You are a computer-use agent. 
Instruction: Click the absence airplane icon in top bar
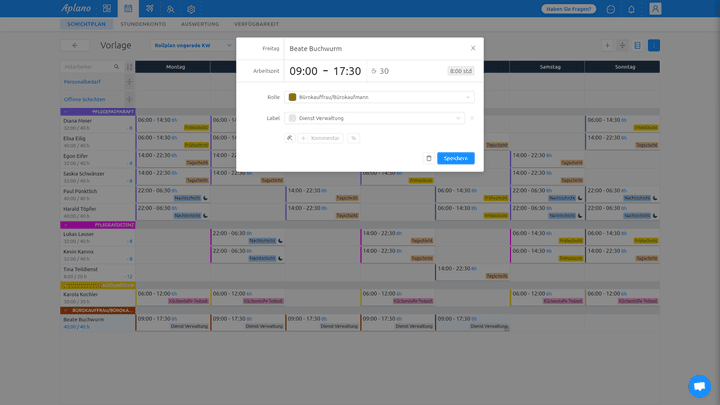pyautogui.click(x=149, y=9)
